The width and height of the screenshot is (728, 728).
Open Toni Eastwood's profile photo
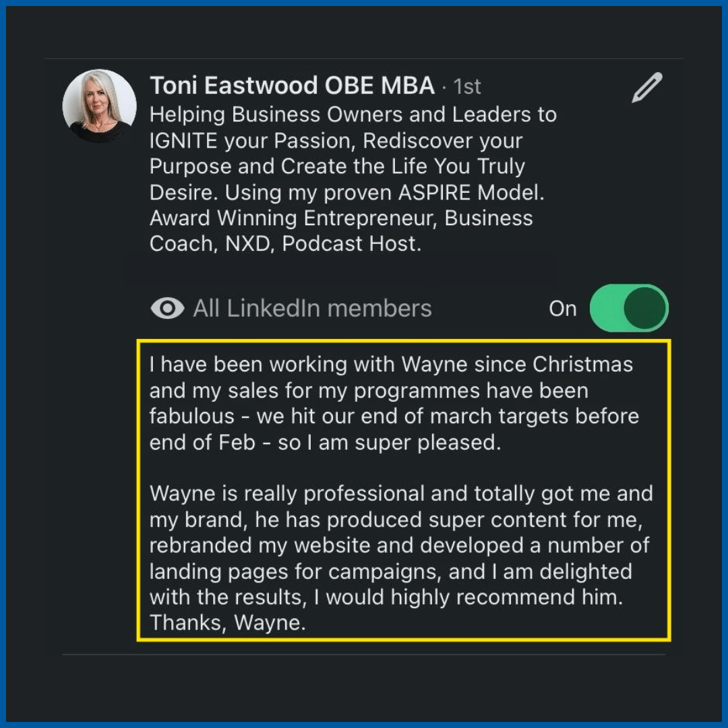(x=99, y=106)
